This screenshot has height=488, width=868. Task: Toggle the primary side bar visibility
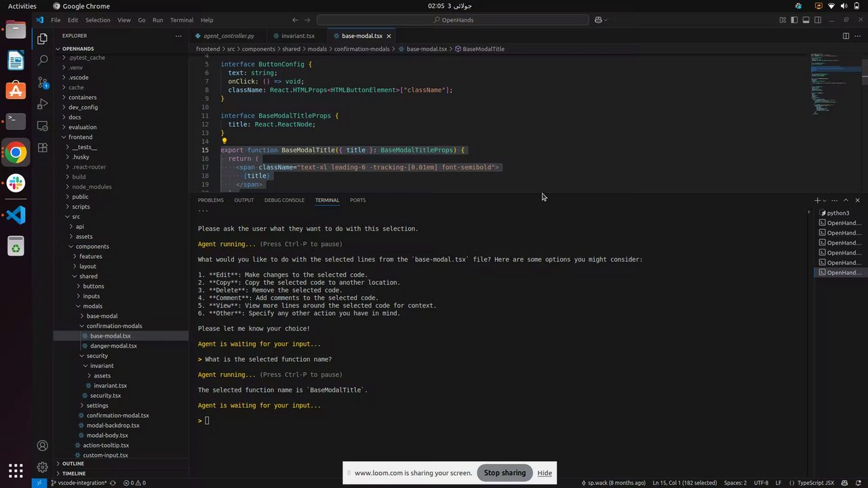[x=794, y=20]
